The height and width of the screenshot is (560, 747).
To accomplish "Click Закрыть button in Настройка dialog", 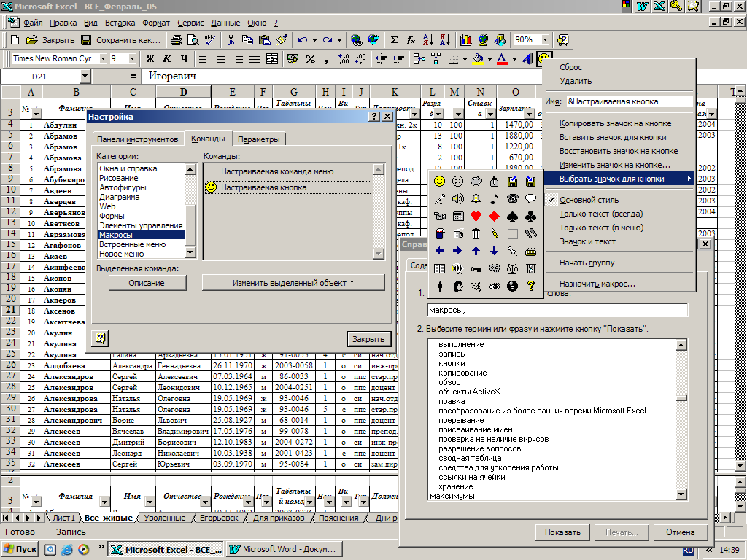I will [368, 339].
